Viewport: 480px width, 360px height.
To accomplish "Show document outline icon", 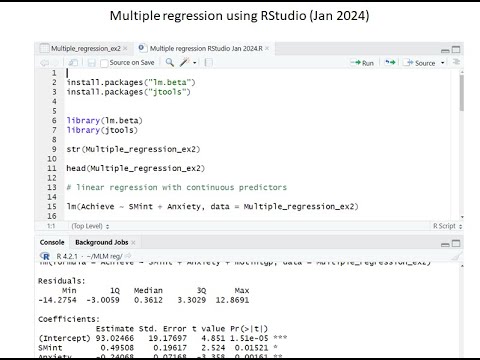I will point(456,62).
